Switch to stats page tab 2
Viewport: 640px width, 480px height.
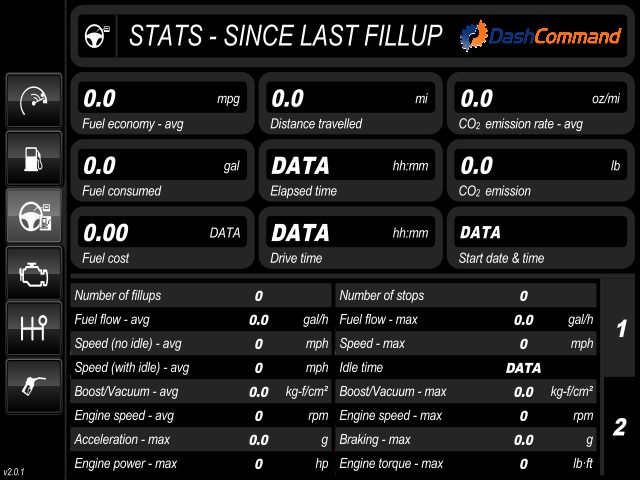coord(620,427)
